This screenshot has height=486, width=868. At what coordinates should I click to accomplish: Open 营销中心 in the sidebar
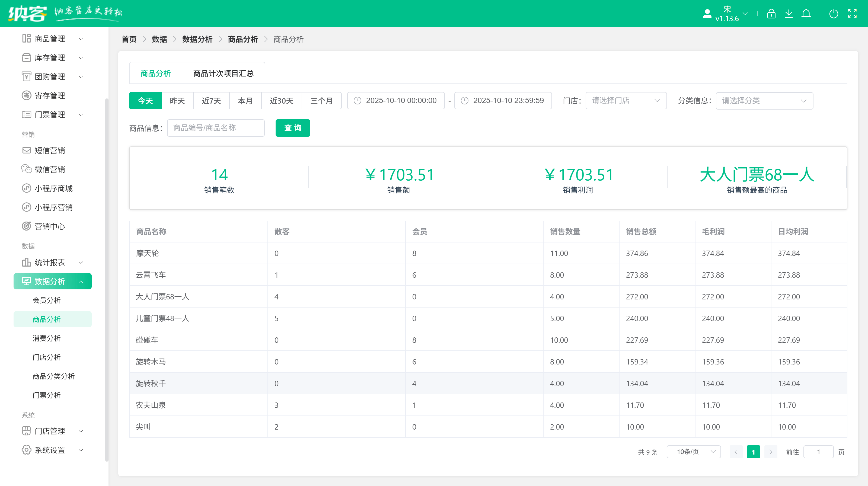coord(50,226)
